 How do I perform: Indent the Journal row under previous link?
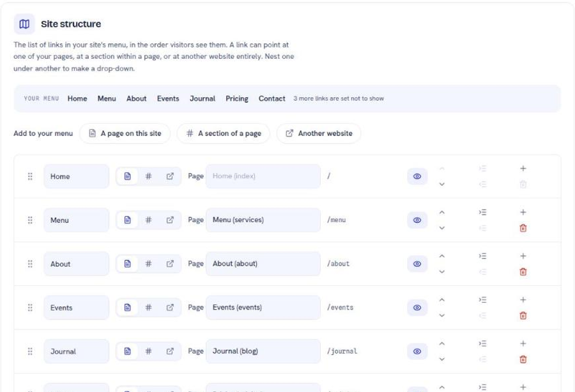(x=482, y=343)
